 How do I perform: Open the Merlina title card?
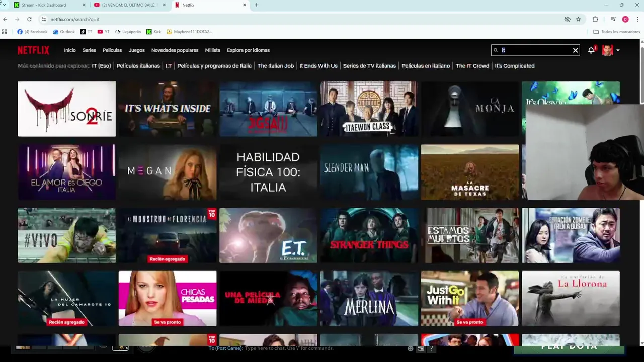click(x=369, y=299)
